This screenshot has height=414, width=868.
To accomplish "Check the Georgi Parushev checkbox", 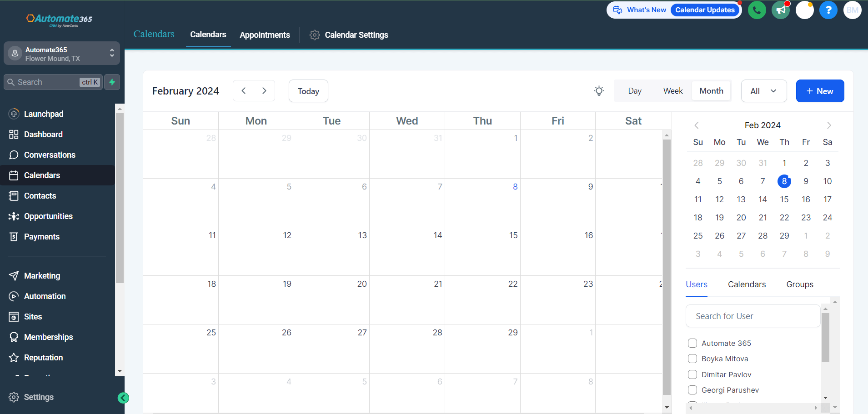I will [x=693, y=390].
